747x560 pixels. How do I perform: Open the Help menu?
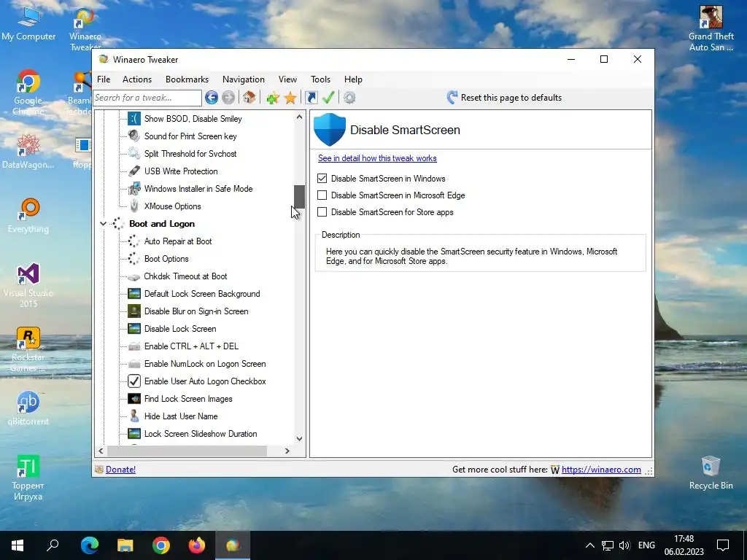pos(354,79)
